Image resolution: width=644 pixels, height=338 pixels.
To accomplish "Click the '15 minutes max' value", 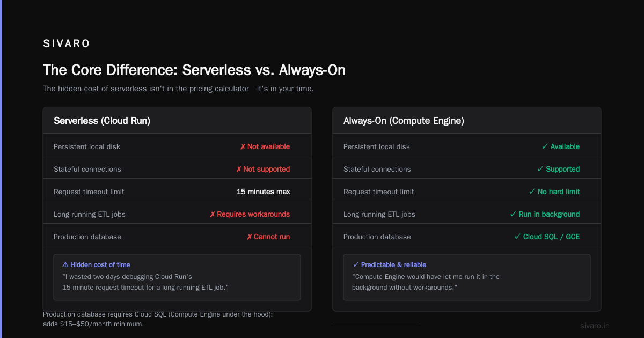I will point(263,192).
